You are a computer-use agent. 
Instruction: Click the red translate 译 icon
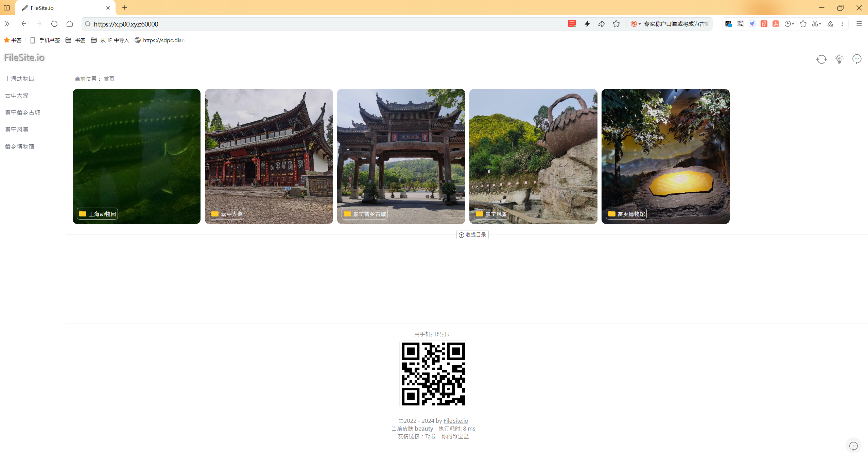click(764, 24)
